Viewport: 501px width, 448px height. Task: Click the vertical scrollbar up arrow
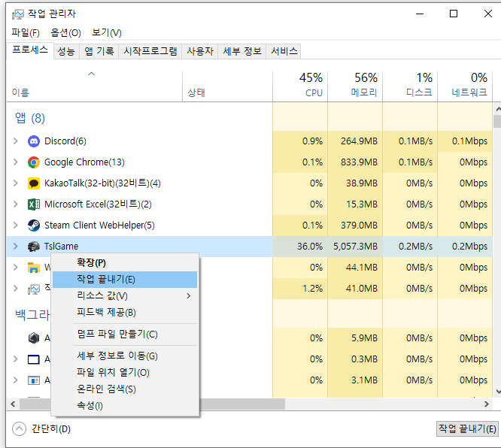click(497, 109)
